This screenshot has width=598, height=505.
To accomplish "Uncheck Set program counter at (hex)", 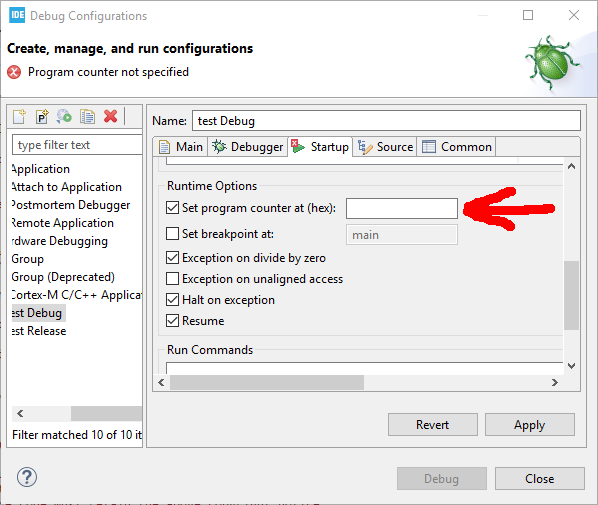I will point(172,208).
